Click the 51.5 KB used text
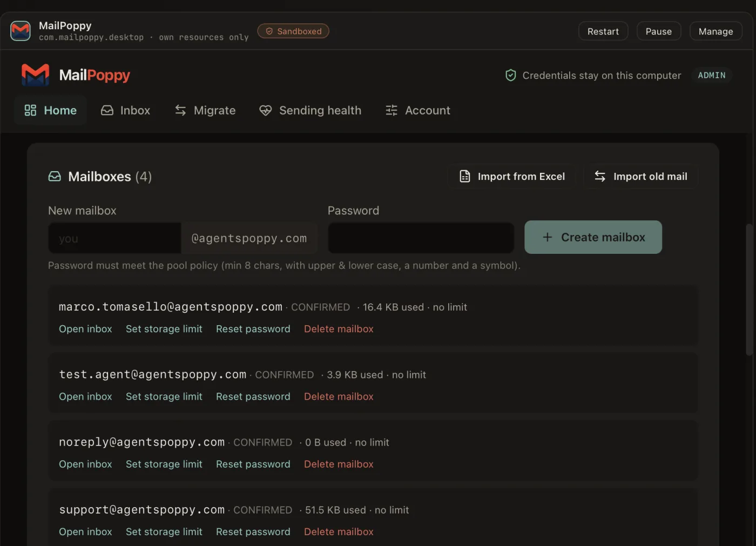 pos(335,510)
